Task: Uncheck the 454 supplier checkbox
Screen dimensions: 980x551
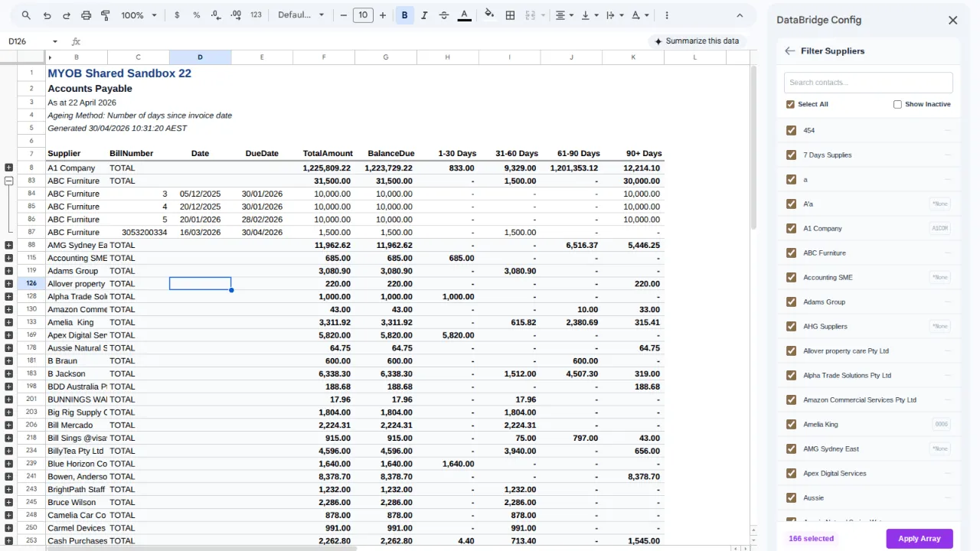Action: pyautogui.click(x=791, y=131)
